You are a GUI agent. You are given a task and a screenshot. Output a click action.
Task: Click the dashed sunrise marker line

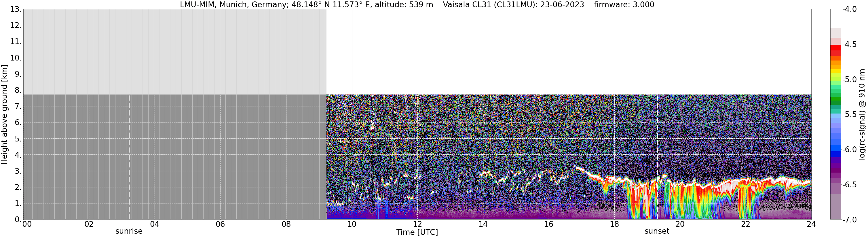pos(129,157)
